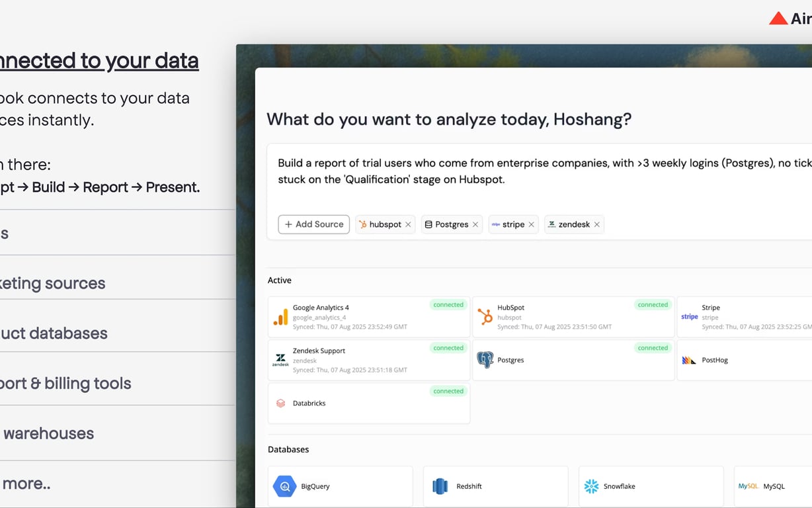The width and height of the screenshot is (812, 508).
Task: Remove the hubspot source chip
Action: [408, 224]
